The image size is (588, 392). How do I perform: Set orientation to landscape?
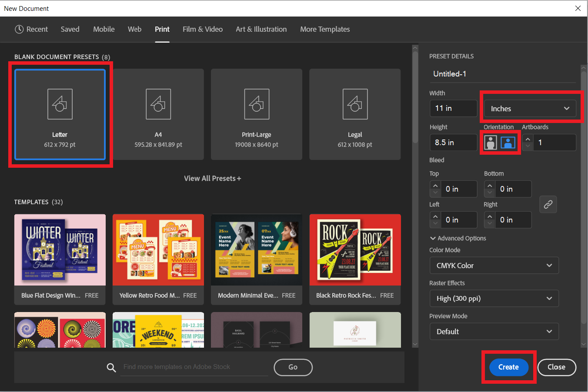pyautogui.click(x=508, y=143)
